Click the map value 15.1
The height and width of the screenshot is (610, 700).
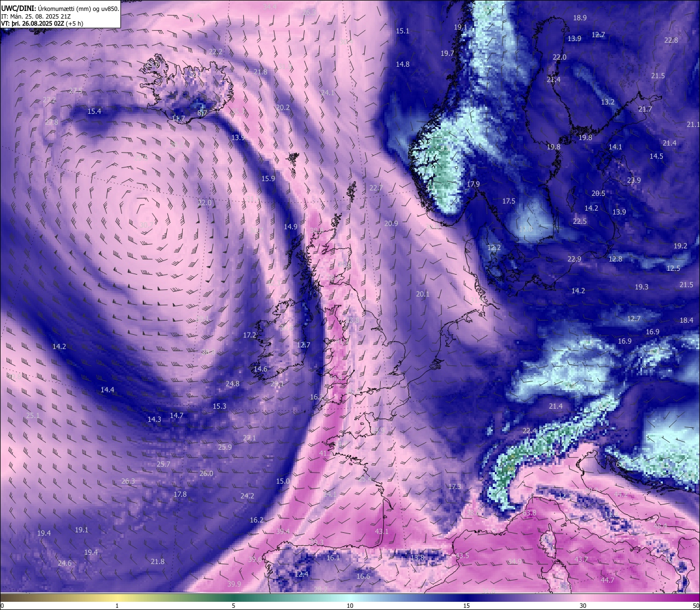tap(402, 31)
